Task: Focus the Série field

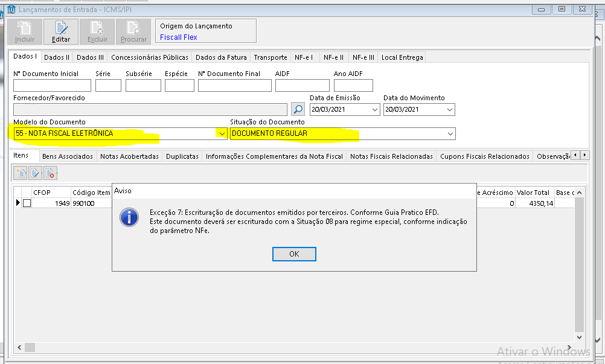Action: (x=109, y=85)
